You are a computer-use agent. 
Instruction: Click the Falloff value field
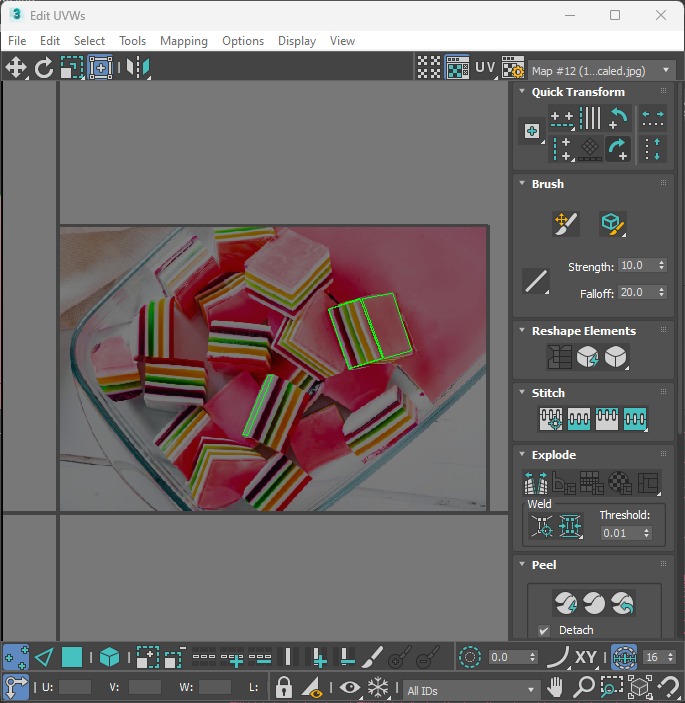637,292
